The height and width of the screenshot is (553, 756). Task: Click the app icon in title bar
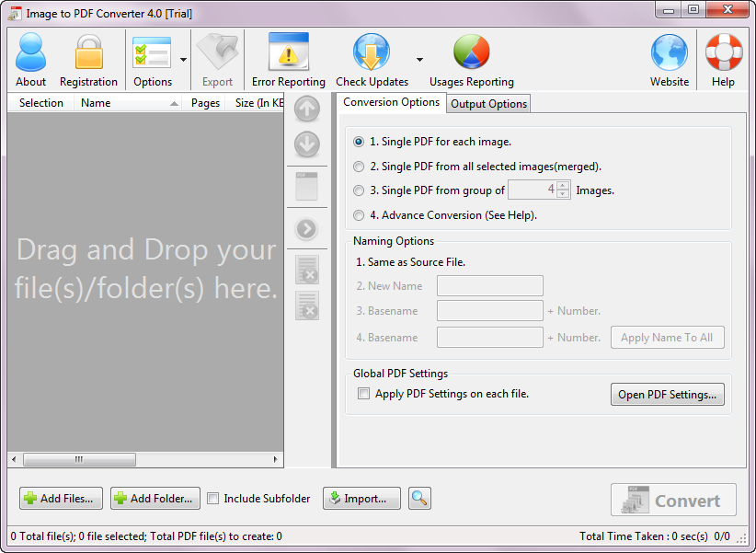[15, 13]
